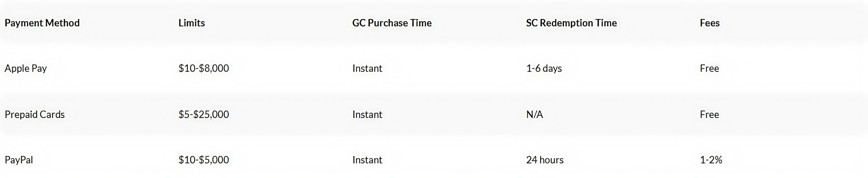Click Instant in the Apple Pay row
This screenshot has width=868, height=178.
(x=367, y=69)
